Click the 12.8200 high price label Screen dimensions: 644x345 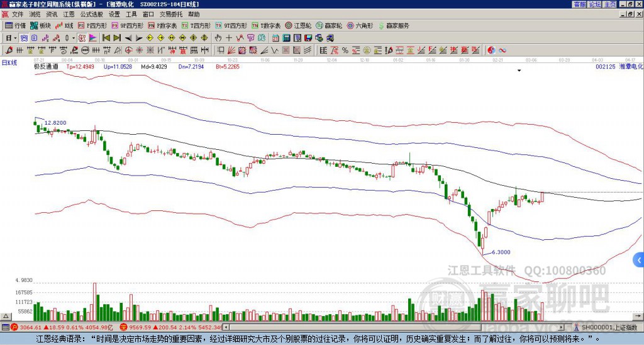[55, 123]
